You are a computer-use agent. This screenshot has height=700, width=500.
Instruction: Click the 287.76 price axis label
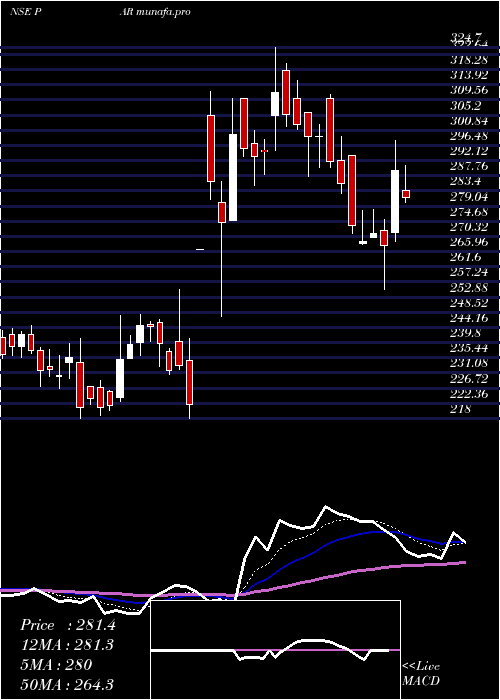[x=468, y=166]
